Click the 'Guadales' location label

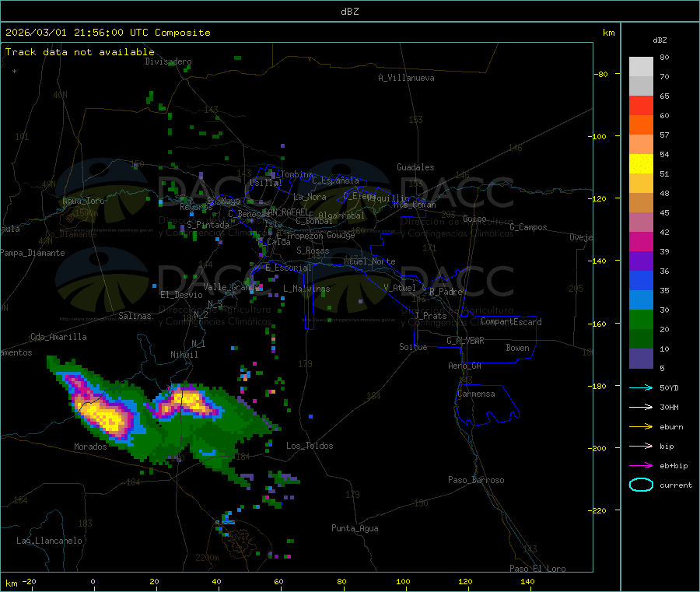(415, 167)
